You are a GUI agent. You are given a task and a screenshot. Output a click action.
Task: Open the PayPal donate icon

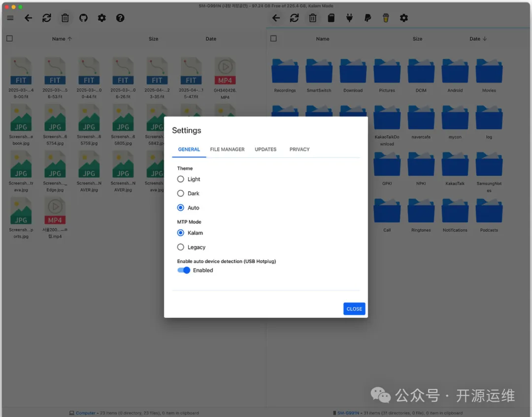[x=367, y=18]
